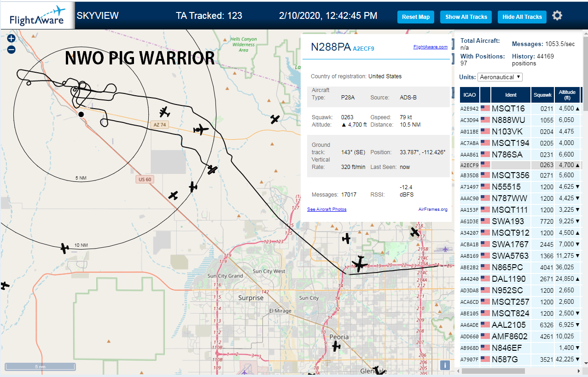The width and height of the screenshot is (588, 377).
Task: Click US flag in SWA193 row
Action: [485, 221]
